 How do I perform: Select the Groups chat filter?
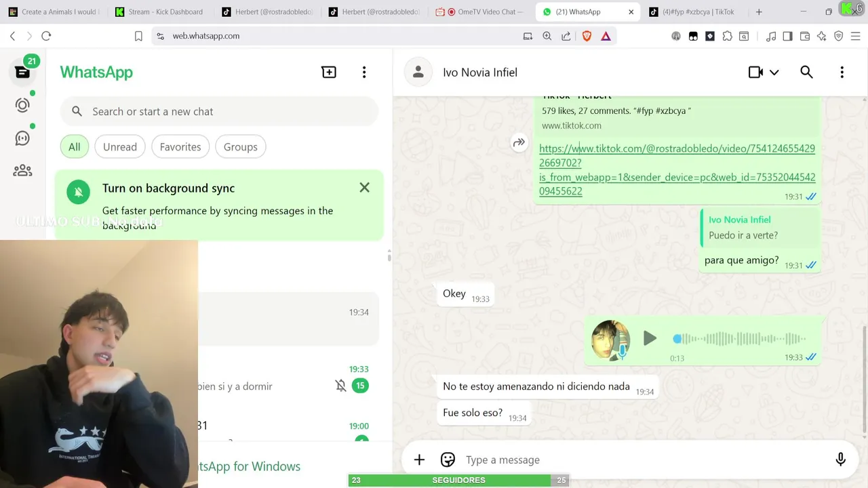point(241,146)
